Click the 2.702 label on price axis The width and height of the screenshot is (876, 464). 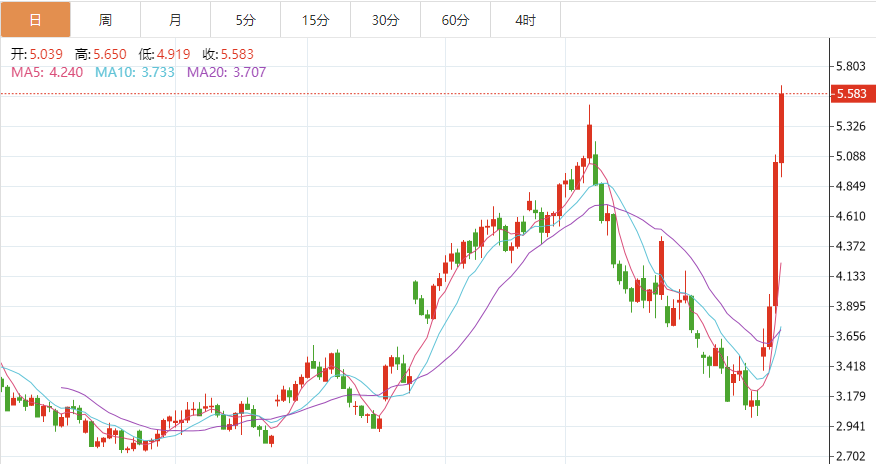pyautogui.click(x=849, y=457)
